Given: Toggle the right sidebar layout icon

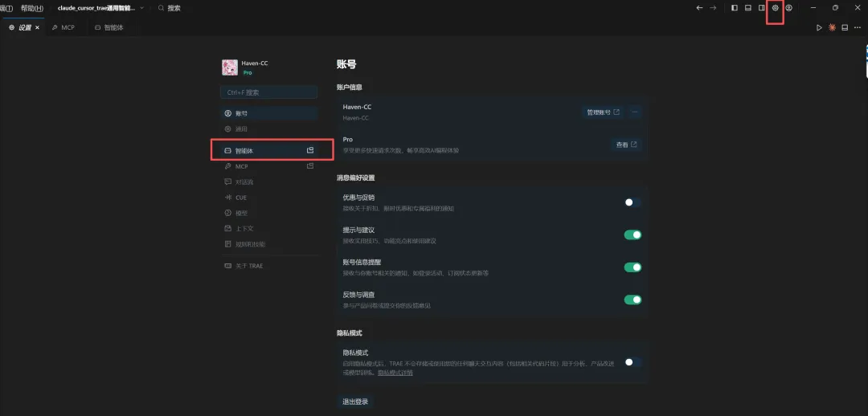Looking at the screenshot, I should 762,8.
